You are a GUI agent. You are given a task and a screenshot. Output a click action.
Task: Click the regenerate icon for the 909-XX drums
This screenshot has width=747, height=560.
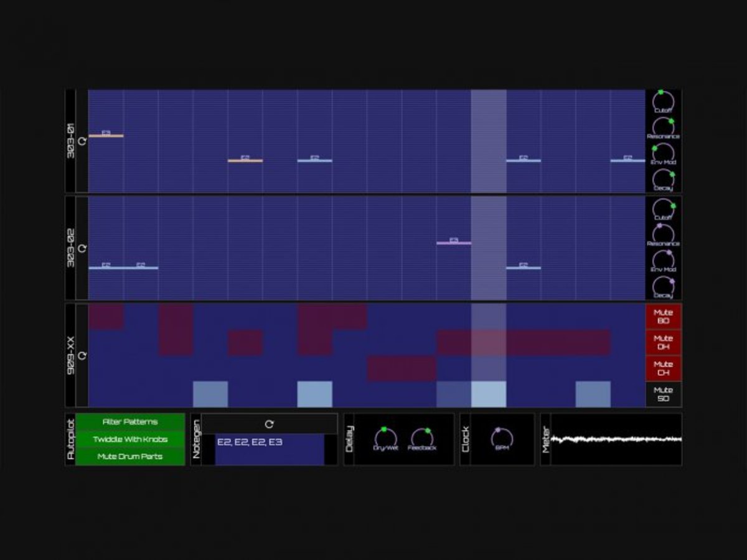point(82,355)
